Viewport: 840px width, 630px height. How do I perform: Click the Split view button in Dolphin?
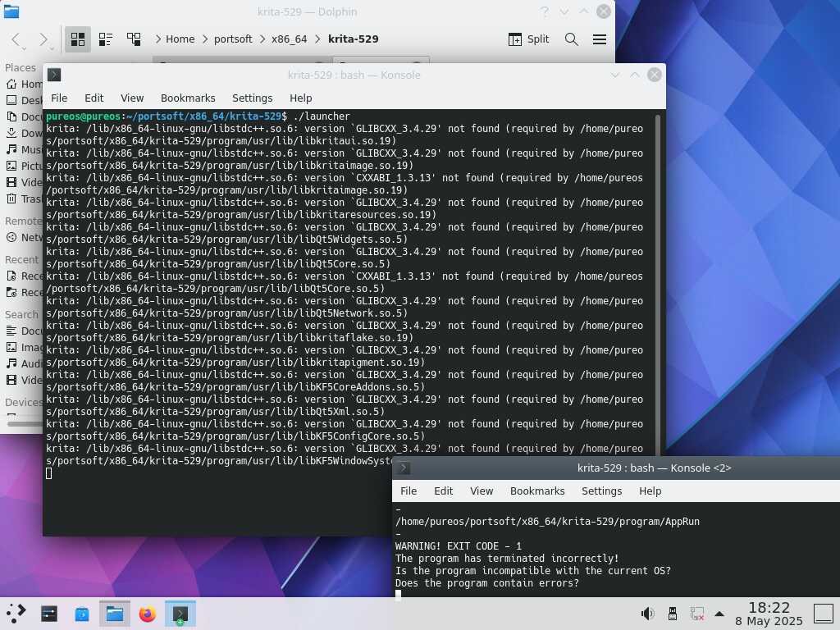tap(529, 39)
